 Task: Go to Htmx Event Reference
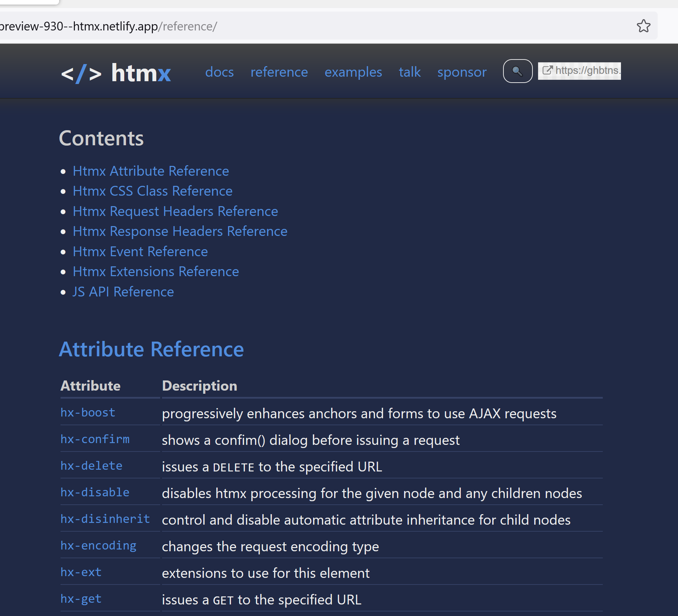[140, 252]
